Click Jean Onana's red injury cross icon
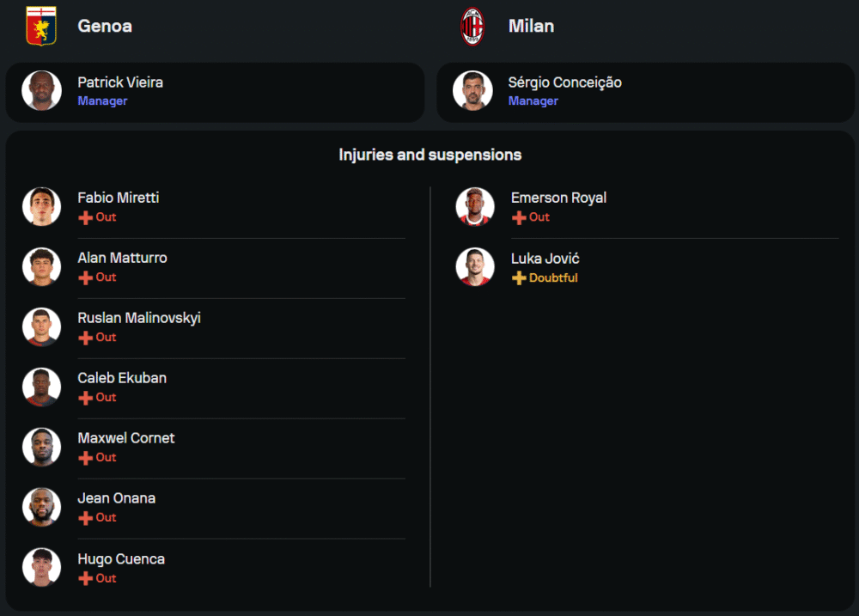The height and width of the screenshot is (616, 859). click(x=85, y=518)
